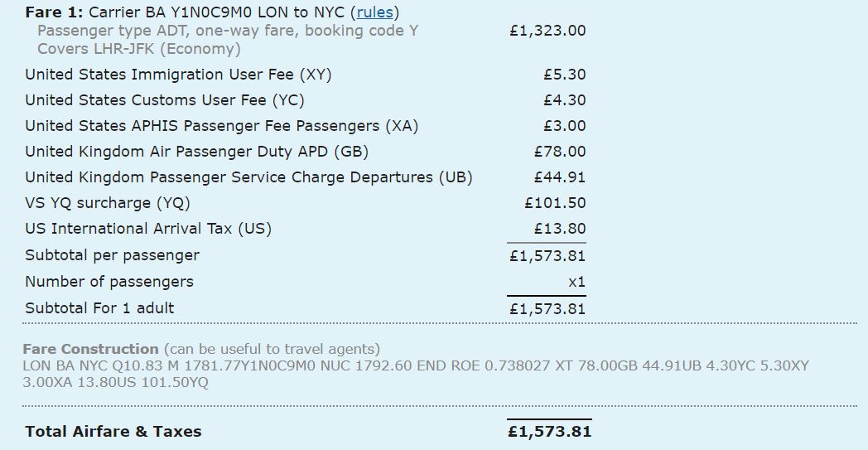Image resolution: width=868 pixels, height=450 pixels.
Task: Click Covers LHR-JFK (Economy) text
Action: coord(139,49)
